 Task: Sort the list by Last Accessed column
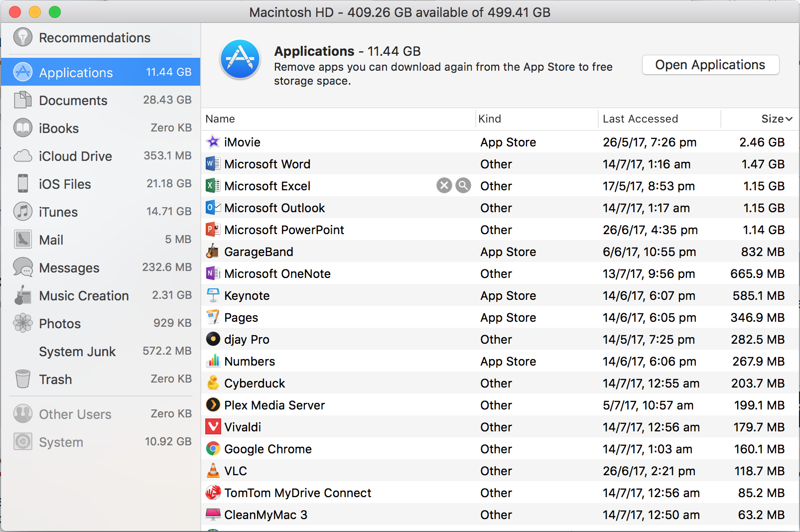tap(640, 119)
